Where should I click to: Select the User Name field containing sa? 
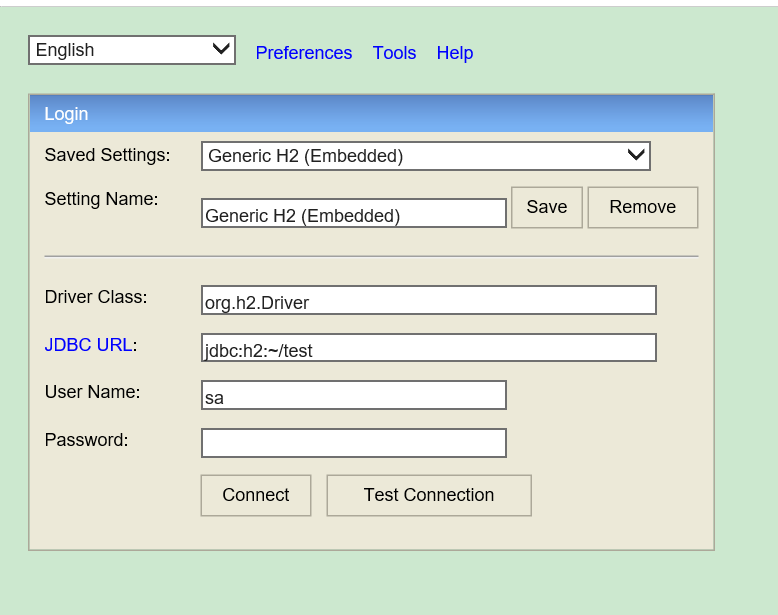click(x=353, y=395)
